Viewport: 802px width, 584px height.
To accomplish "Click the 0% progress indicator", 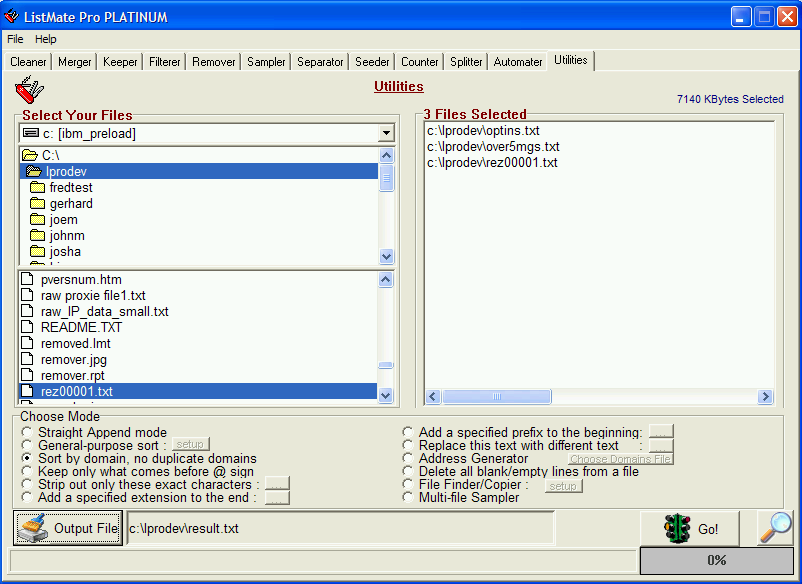I will pos(717,560).
